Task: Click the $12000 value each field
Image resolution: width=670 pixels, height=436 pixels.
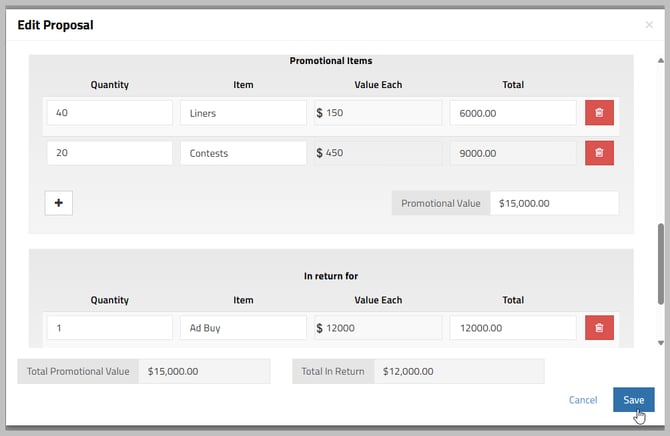Action: coord(378,327)
